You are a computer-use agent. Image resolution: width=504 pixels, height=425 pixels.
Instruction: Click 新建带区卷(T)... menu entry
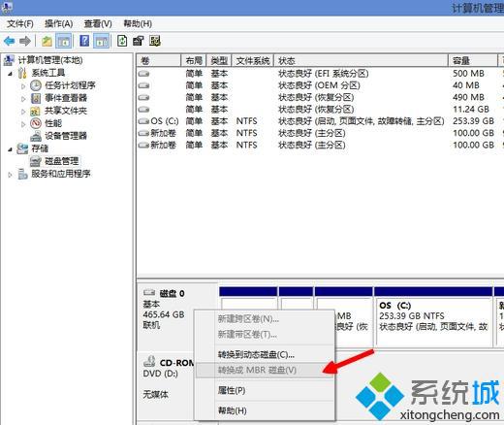[265, 335]
